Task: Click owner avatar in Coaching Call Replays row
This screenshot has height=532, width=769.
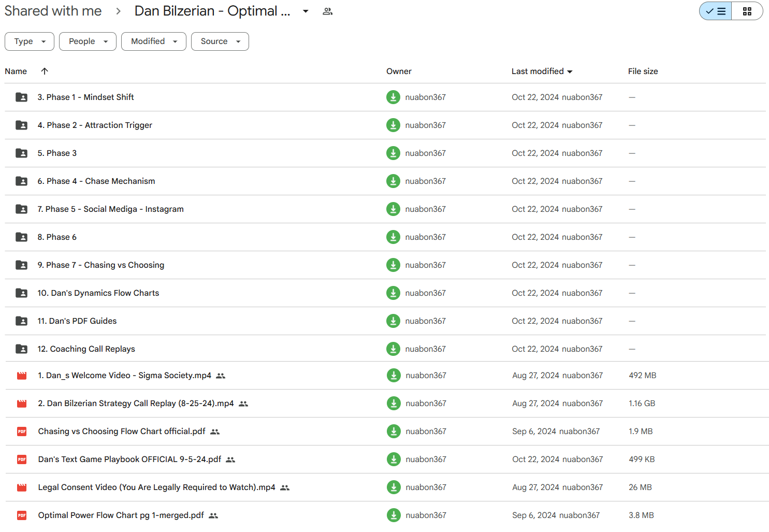Action: [x=393, y=349]
